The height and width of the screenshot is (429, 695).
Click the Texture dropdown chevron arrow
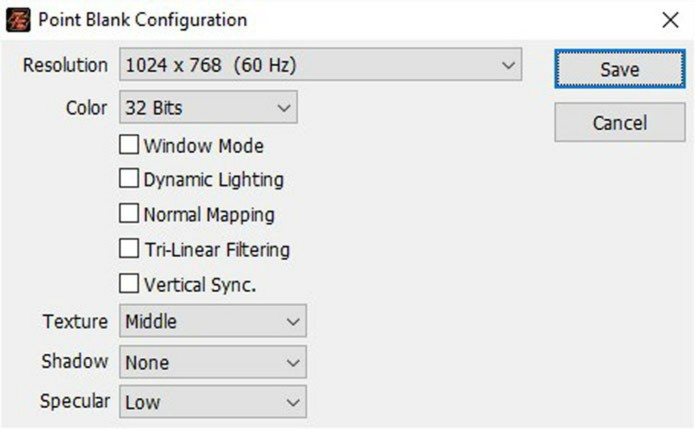pyautogui.click(x=293, y=322)
